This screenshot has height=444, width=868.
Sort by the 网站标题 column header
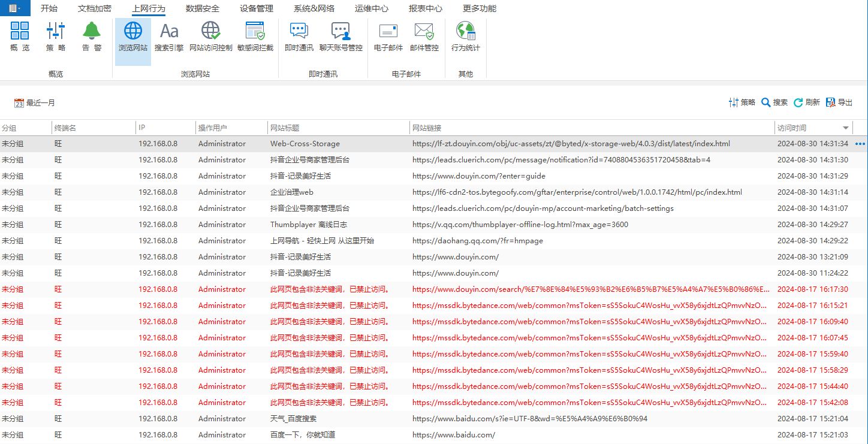coord(339,128)
